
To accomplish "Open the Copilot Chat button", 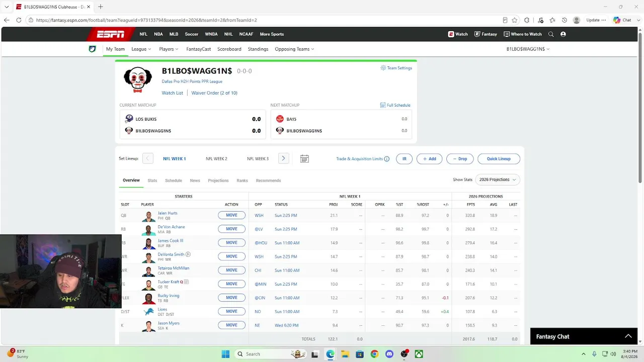I will [x=622, y=20].
